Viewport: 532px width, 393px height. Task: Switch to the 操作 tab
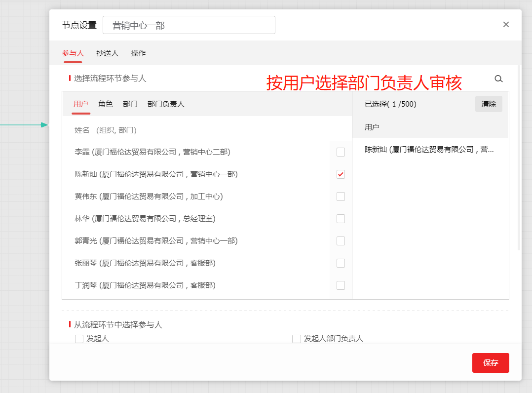pos(138,53)
